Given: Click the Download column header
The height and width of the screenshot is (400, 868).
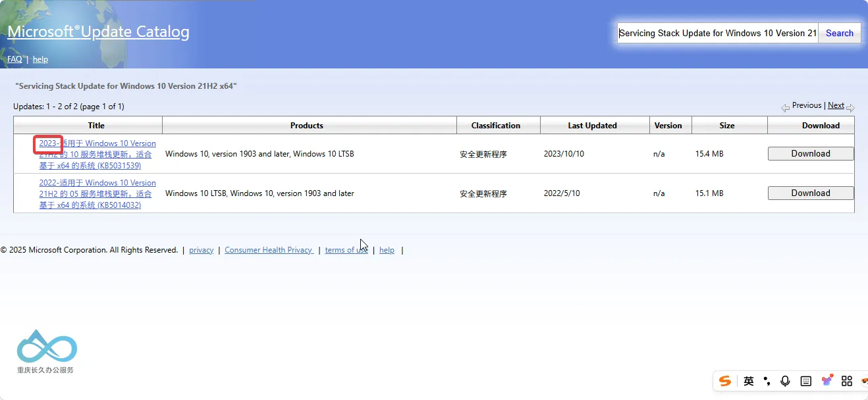Looking at the screenshot, I should coord(821,125).
